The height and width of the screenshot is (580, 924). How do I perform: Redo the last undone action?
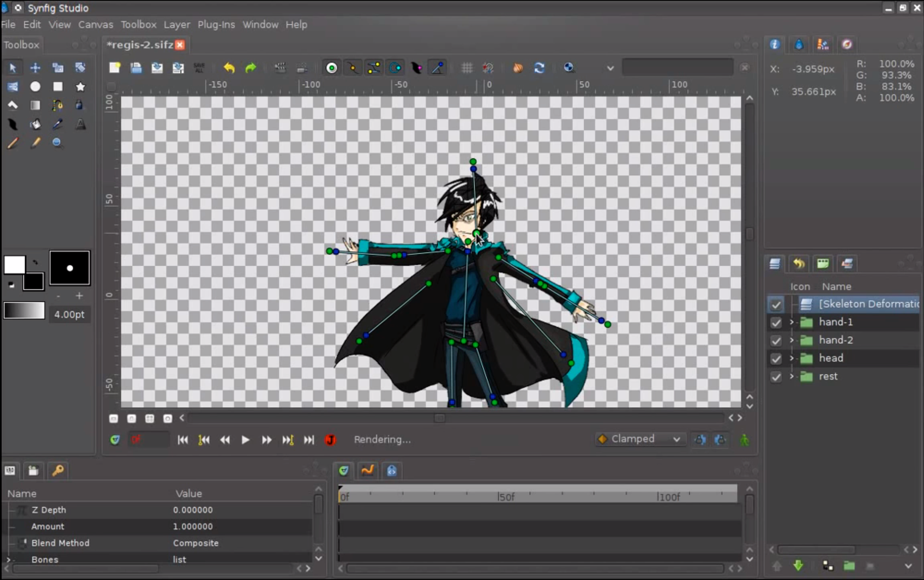click(x=251, y=68)
